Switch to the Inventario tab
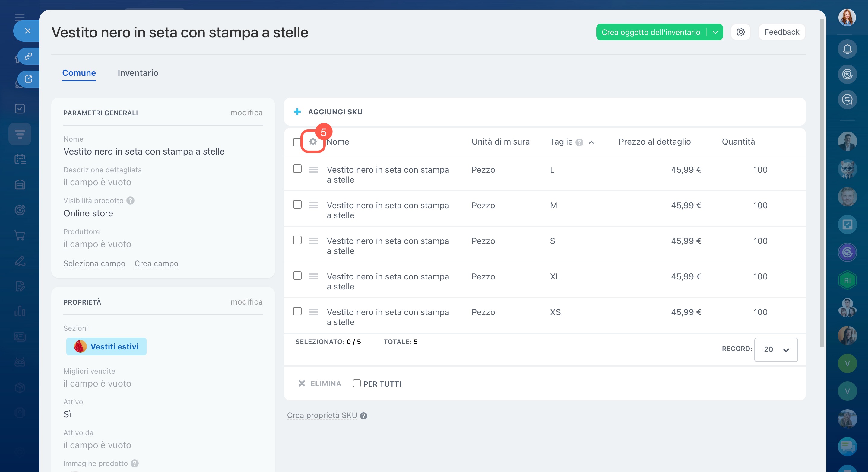The width and height of the screenshot is (868, 472). (138, 73)
